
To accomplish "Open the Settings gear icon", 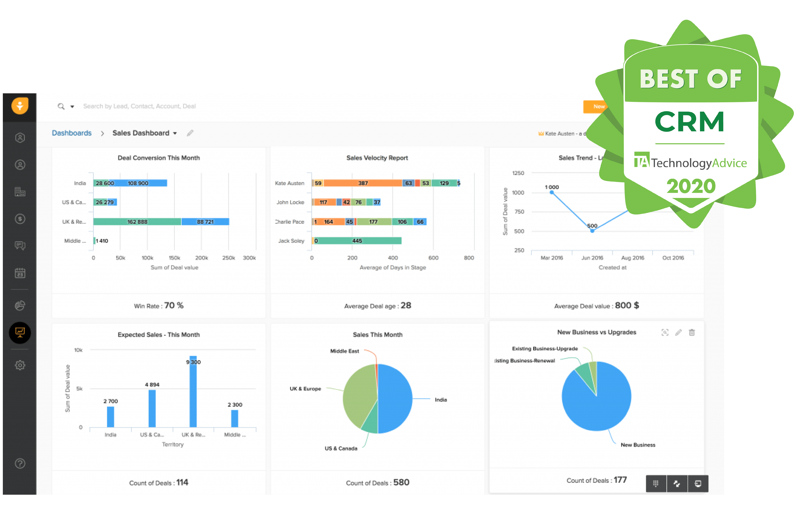I will point(20,365).
